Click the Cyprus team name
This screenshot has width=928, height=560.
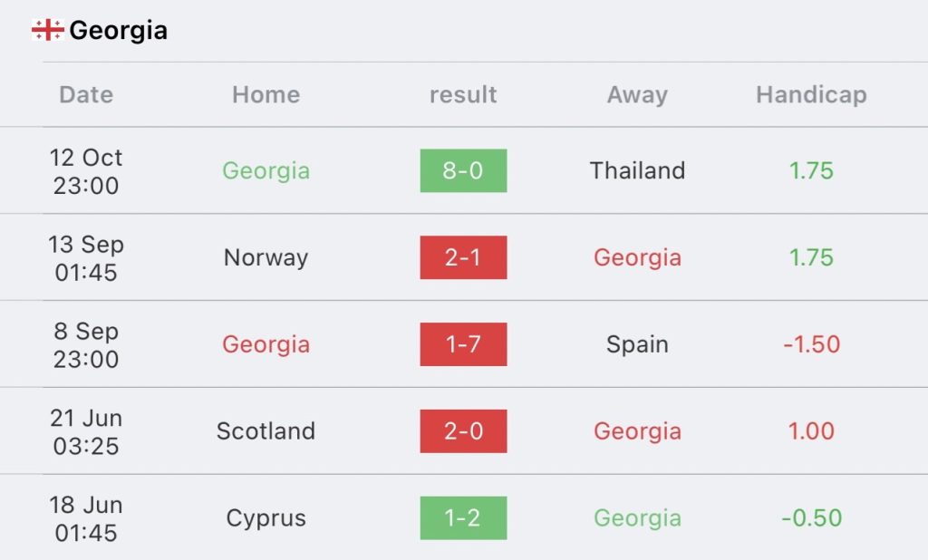pos(266,518)
